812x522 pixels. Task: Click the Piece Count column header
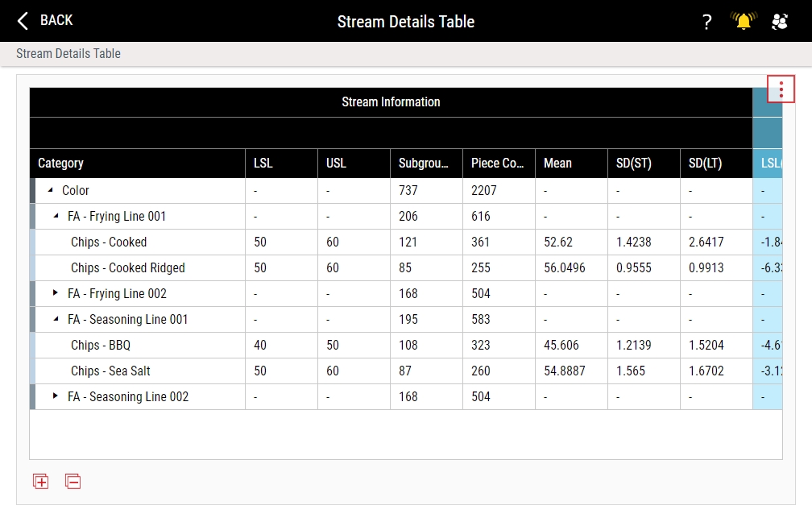coord(499,163)
